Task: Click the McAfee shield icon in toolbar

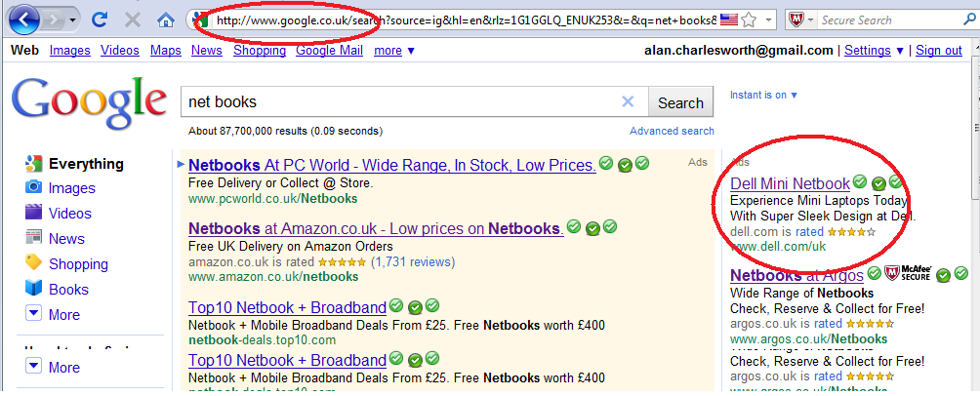Action: pyautogui.click(x=795, y=20)
